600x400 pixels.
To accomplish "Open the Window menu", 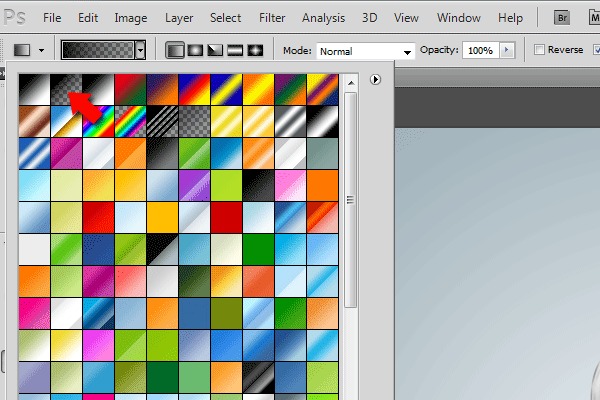I will 459,18.
